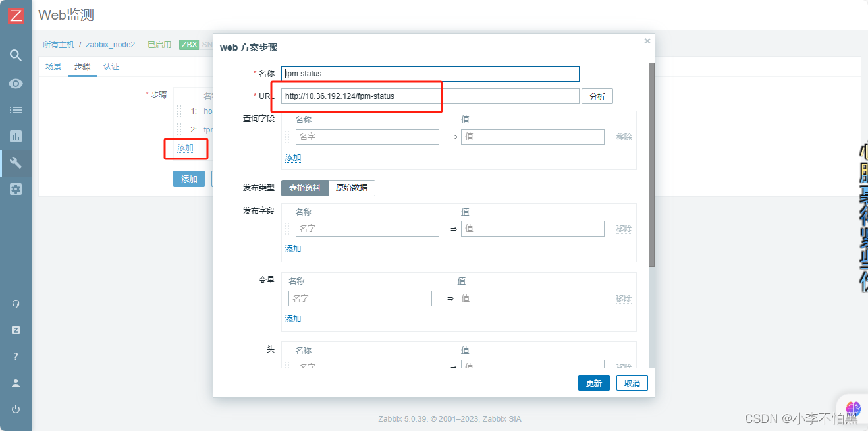Click 添加 link in 查询字段 section
The image size is (868, 431).
[x=293, y=158]
